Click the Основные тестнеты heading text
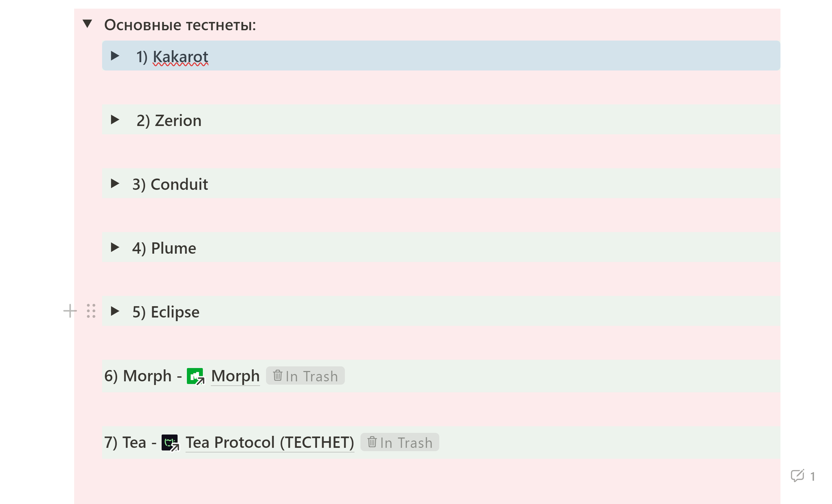 pyautogui.click(x=180, y=25)
